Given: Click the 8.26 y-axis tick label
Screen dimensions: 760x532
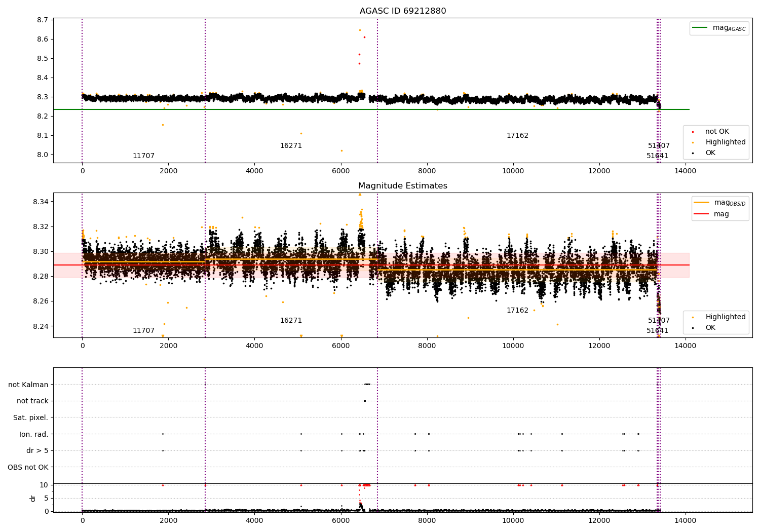Looking at the screenshot, I should [x=41, y=301].
